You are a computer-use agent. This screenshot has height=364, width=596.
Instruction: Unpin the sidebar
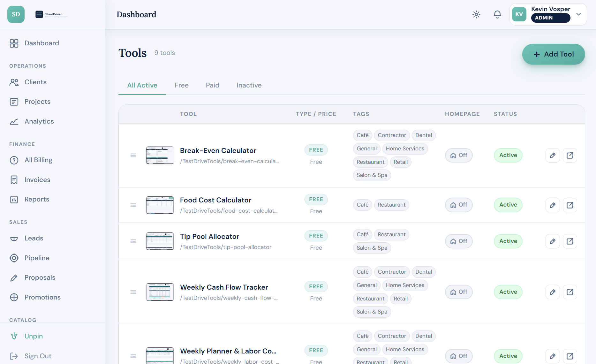[x=52, y=337]
